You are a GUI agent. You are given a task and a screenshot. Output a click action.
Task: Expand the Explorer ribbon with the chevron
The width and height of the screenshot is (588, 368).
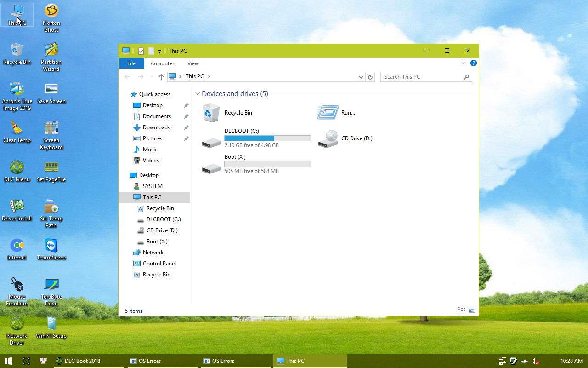pos(464,63)
